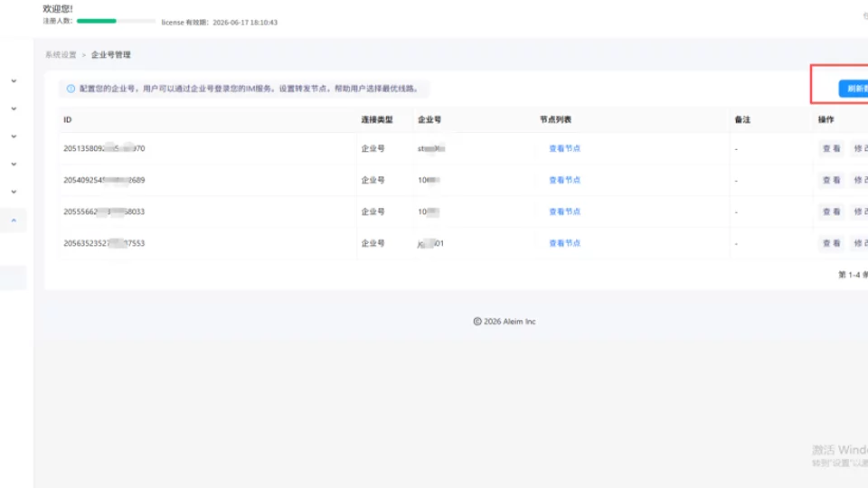The height and width of the screenshot is (488, 868).
Task: Click the blue 刷新 button
Action: tap(854, 89)
